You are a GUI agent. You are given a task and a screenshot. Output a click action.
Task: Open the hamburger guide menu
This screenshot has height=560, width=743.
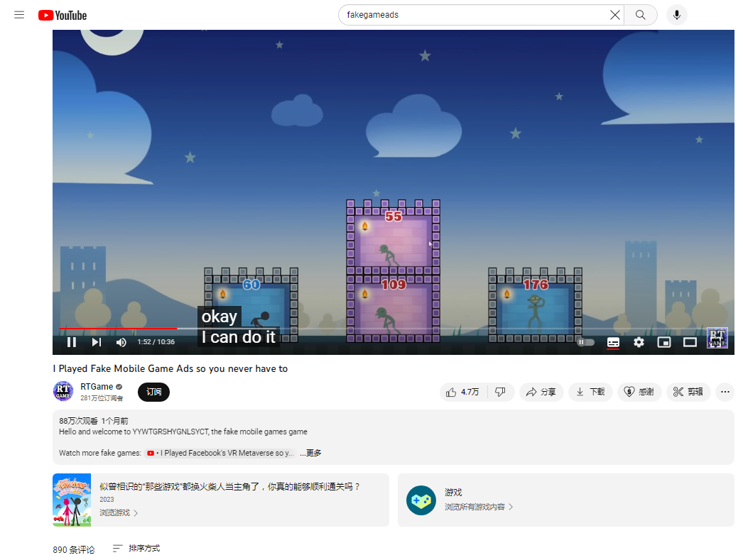pos(19,15)
